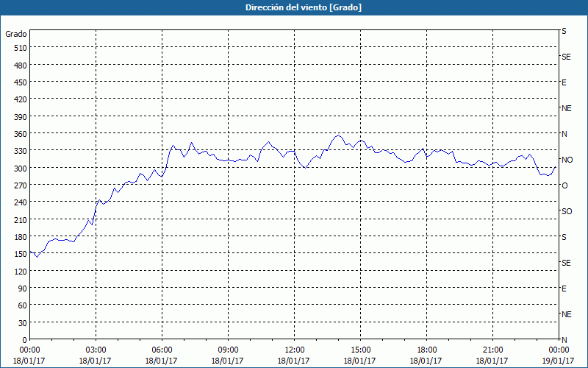Select the SO compass direction label
The width and height of the screenshot is (588, 368).
click(567, 211)
